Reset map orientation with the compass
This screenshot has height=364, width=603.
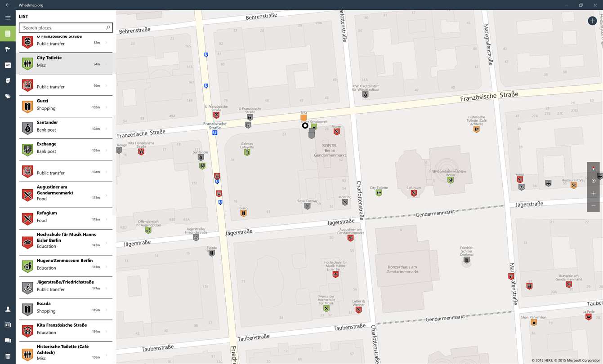pyautogui.click(x=594, y=168)
